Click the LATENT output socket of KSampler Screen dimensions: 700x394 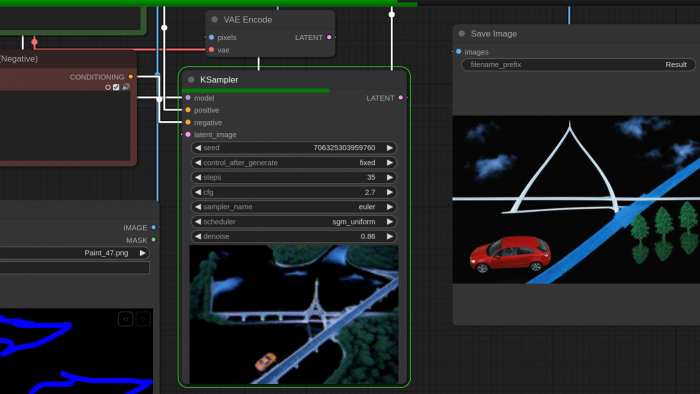coord(400,98)
